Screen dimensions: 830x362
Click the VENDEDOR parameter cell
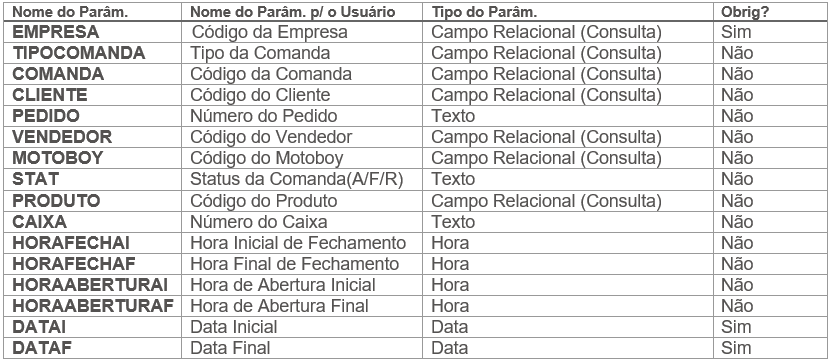[62, 137]
